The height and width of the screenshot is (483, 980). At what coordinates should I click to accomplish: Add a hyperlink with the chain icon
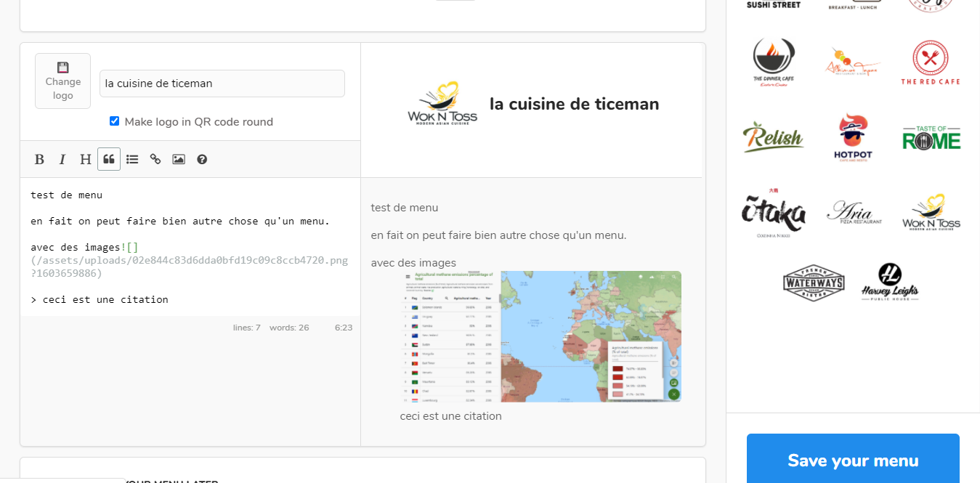(x=155, y=159)
